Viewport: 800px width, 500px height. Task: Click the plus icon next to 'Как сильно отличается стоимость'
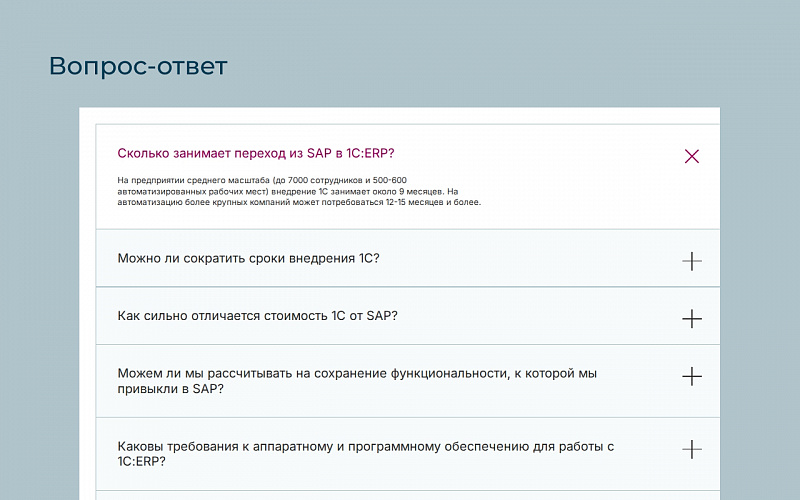[691, 319]
